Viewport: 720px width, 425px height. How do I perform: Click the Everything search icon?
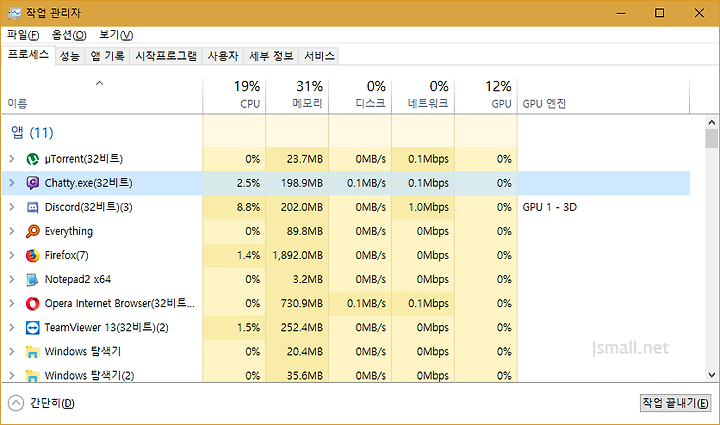[x=32, y=231]
